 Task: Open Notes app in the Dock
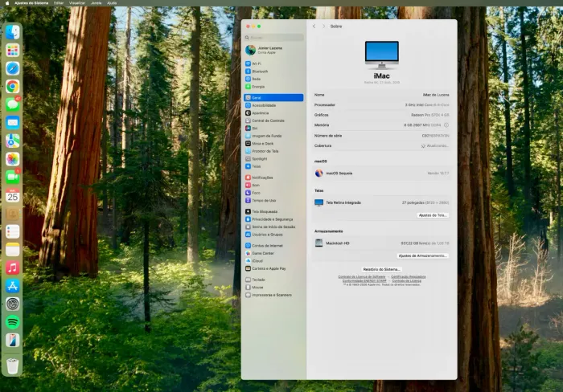tap(13, 250)
